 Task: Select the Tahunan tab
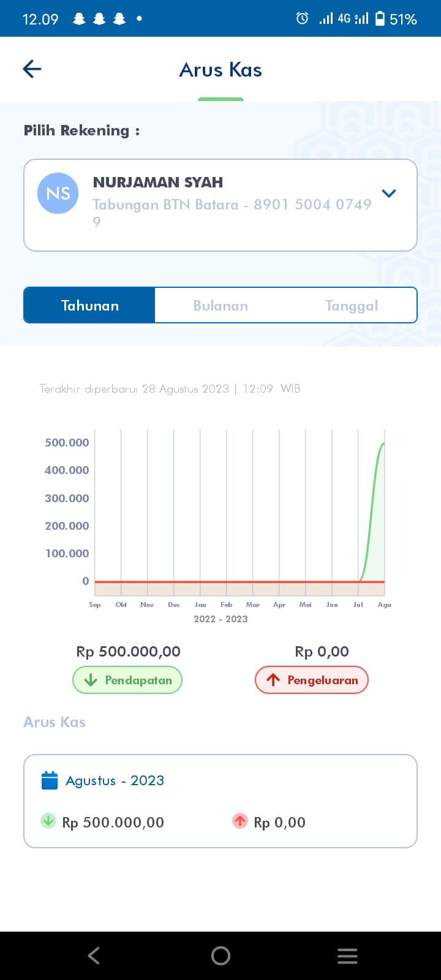coord(89,305)
